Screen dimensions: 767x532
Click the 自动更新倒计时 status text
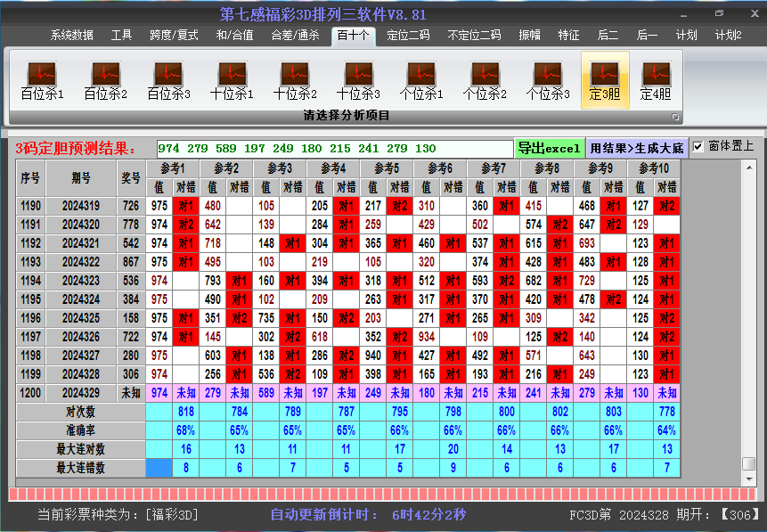tap(368, 515)
